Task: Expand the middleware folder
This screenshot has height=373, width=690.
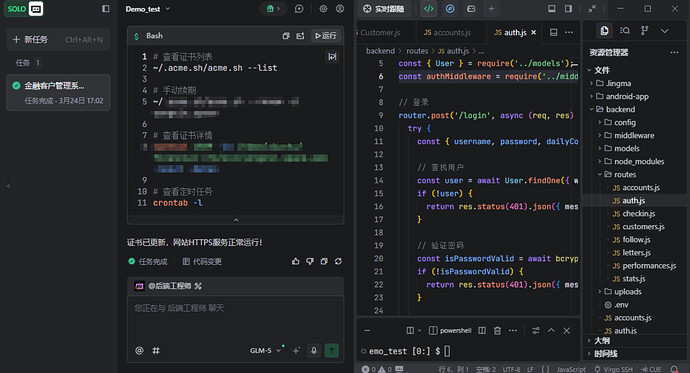Action: 636,135
